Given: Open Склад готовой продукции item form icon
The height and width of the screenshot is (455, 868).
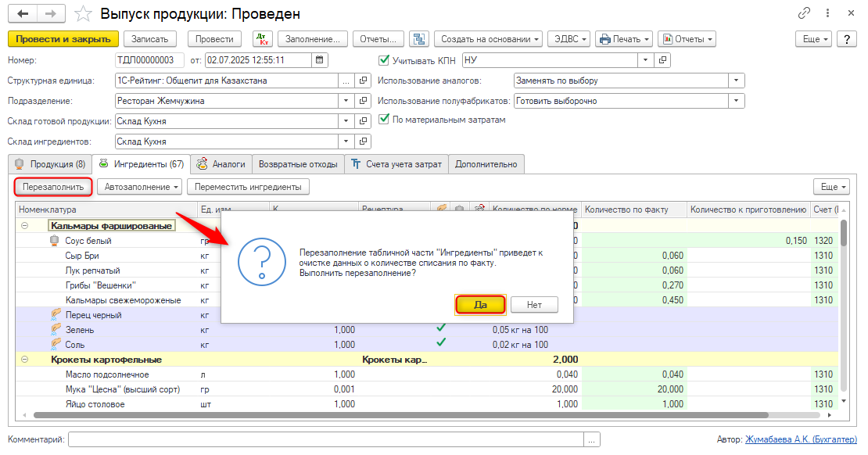Looking at the screenshot, I should coord(363,121).
